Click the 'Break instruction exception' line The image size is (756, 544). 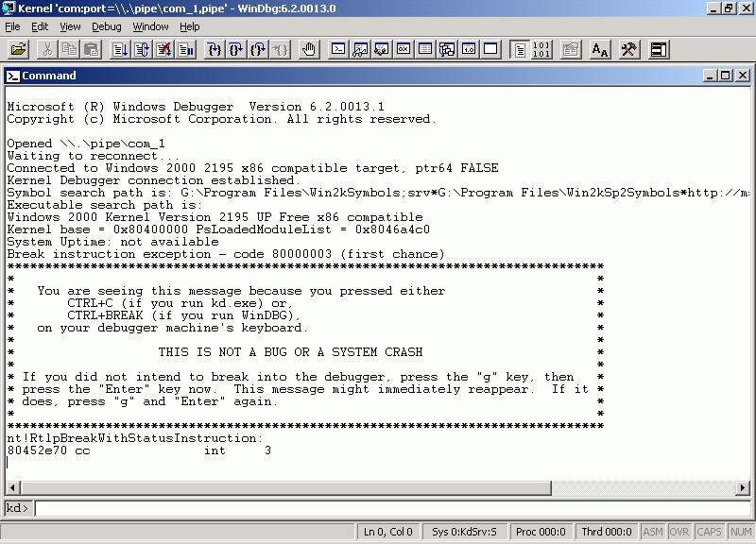[226, 254]
